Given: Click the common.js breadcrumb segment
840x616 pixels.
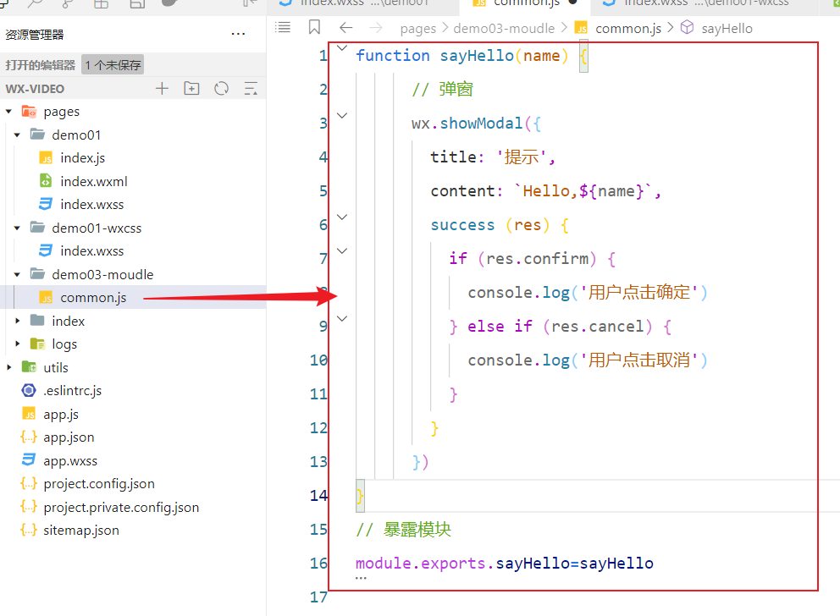Looking at the screenshot, I should click(x=628, y=29).
